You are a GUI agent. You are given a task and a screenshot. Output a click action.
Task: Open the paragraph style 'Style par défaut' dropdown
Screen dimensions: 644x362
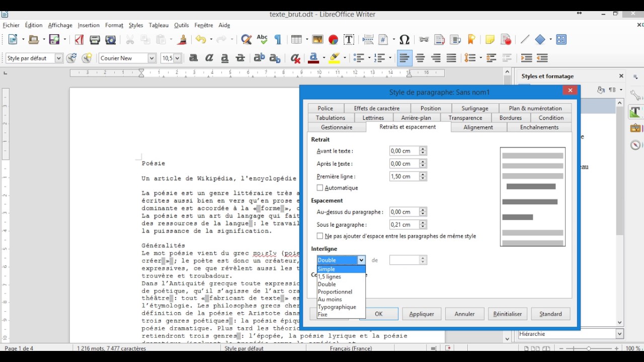click(58, 58)
